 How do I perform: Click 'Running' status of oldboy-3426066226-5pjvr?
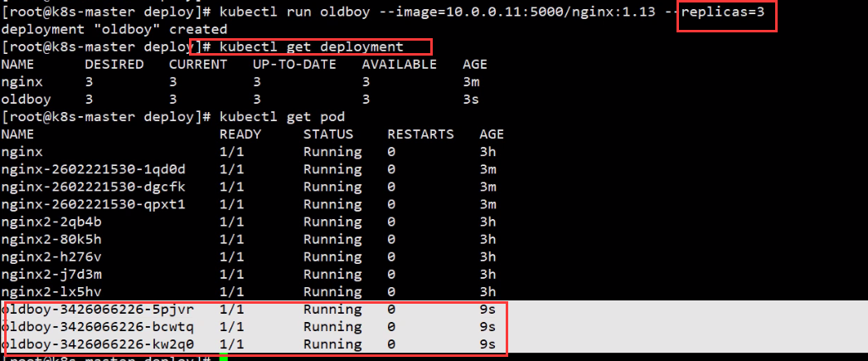[332, 310]
